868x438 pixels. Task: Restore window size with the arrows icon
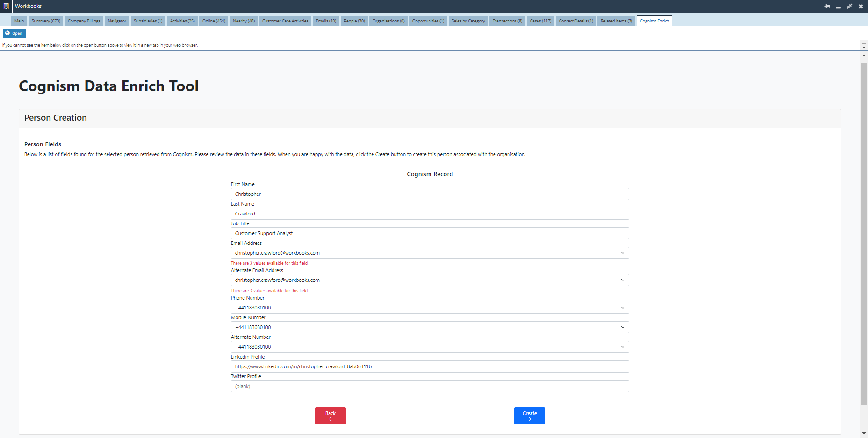click(849, 6)
